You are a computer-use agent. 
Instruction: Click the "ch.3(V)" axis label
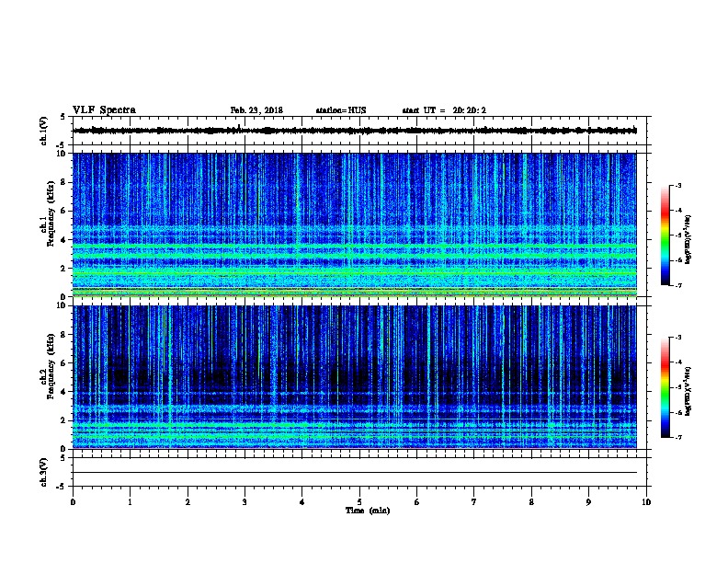[x=44, y=472]
